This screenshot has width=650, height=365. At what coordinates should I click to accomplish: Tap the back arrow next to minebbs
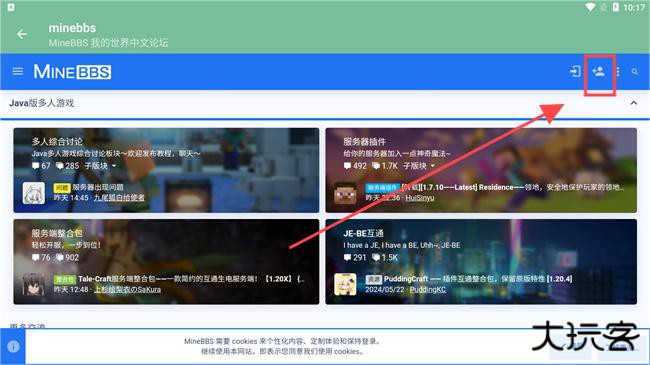click(x=22, y=34)
